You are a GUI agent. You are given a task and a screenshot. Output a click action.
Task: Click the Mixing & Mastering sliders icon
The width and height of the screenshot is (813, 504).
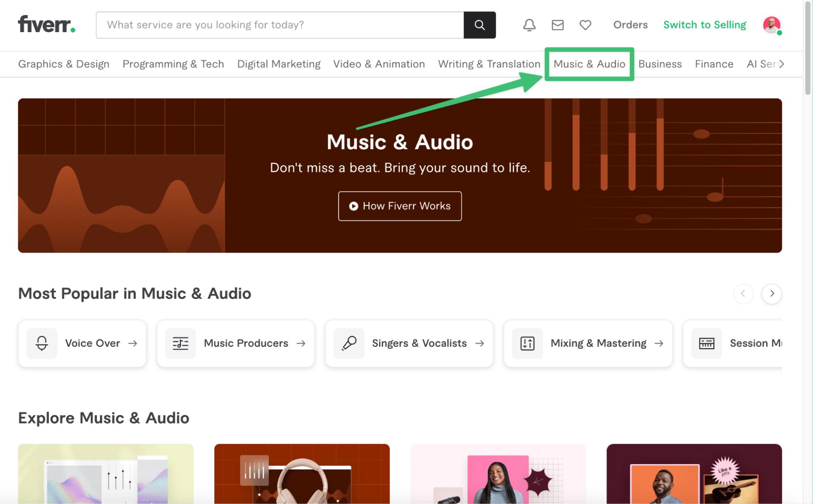(527, 343)
